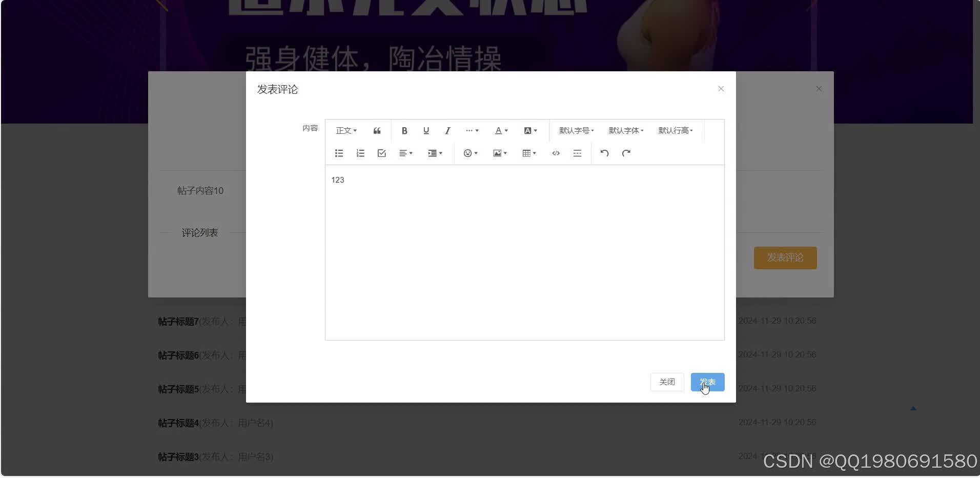Enable a todo checkbox list item
This screenshot has height=478, width=980.
tap(381, 153)
